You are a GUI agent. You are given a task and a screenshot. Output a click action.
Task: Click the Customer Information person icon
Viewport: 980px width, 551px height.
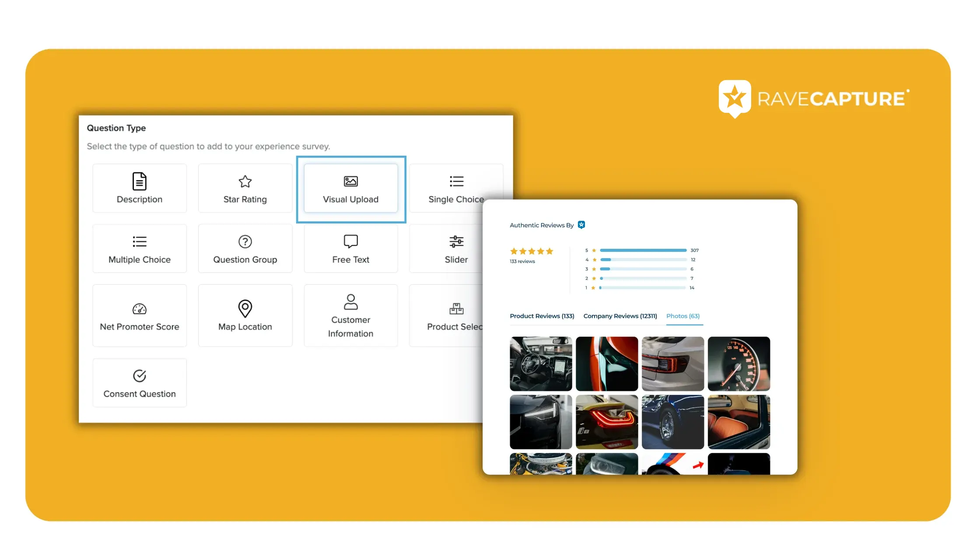click(350, 302)
